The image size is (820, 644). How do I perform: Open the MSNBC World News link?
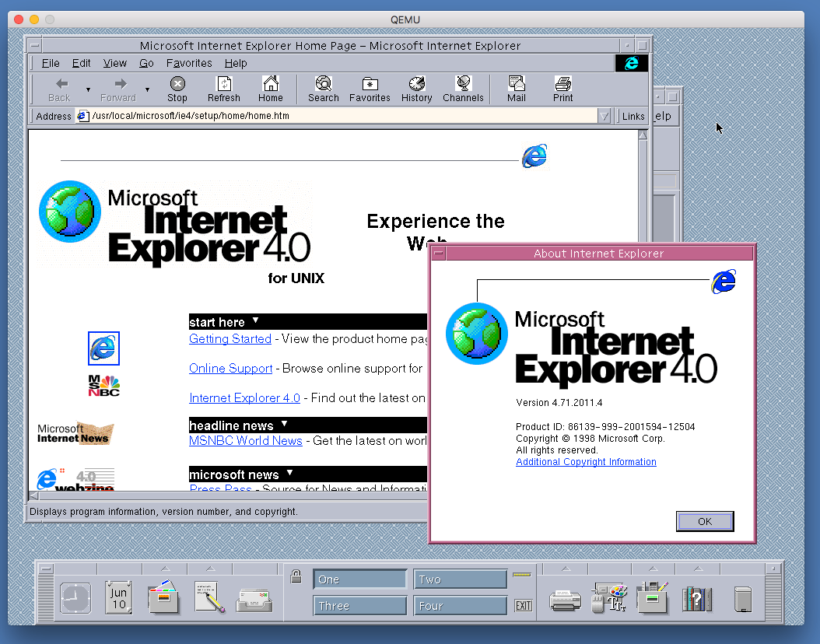tap(245, 441)
